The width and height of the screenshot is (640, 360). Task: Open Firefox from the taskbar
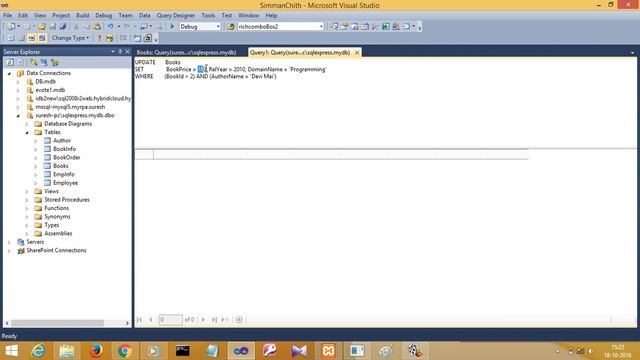point(96,351)
